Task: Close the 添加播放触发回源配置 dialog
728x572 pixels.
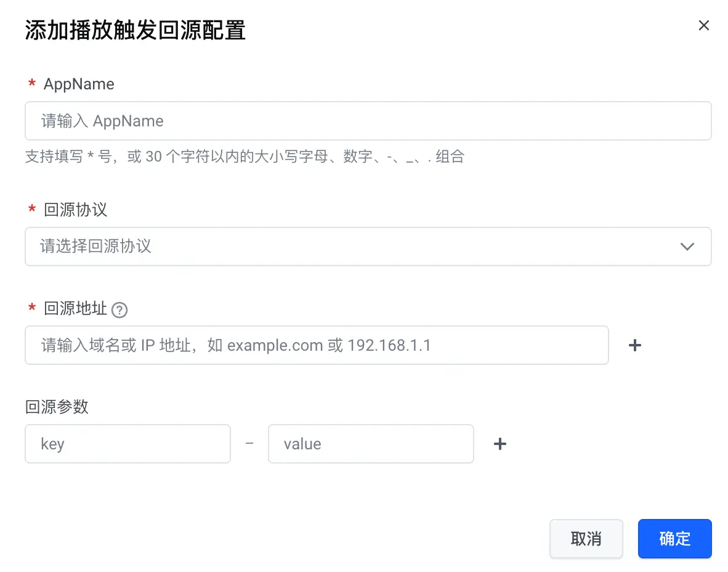Action: pyautogui.click(x=704, y=25)
